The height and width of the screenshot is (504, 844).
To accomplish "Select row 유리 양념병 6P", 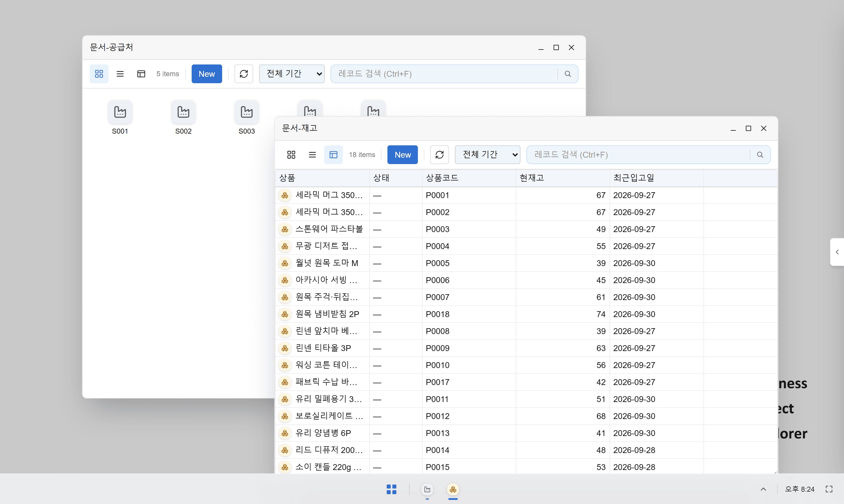I will (x=526, y=433).
